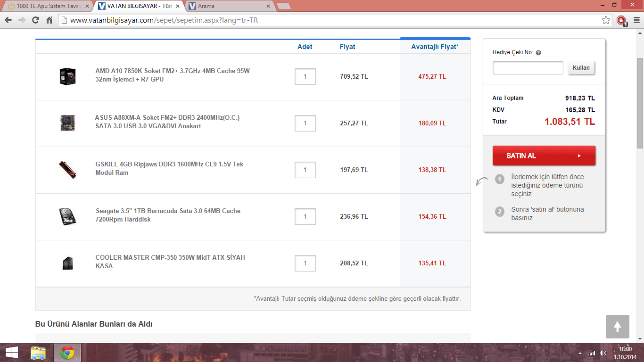
Task: Check the network signal icon in tray
Action: coord(592,353)
